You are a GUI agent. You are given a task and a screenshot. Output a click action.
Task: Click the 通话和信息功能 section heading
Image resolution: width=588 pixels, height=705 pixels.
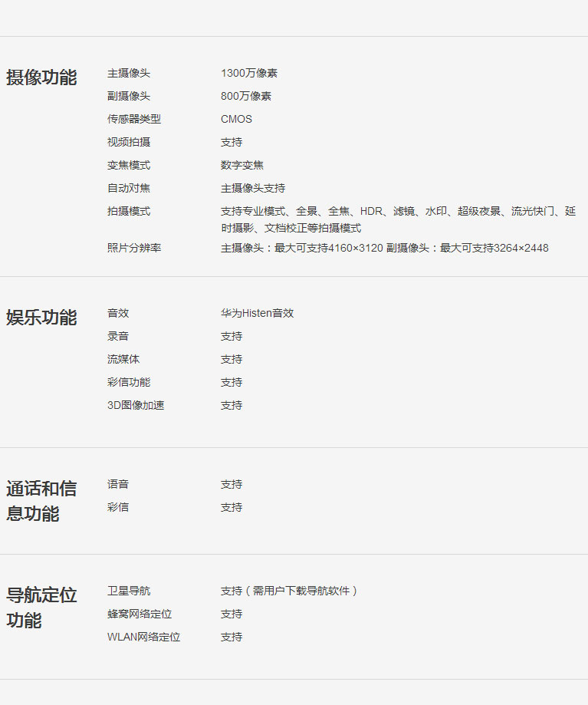click(41, 501)
